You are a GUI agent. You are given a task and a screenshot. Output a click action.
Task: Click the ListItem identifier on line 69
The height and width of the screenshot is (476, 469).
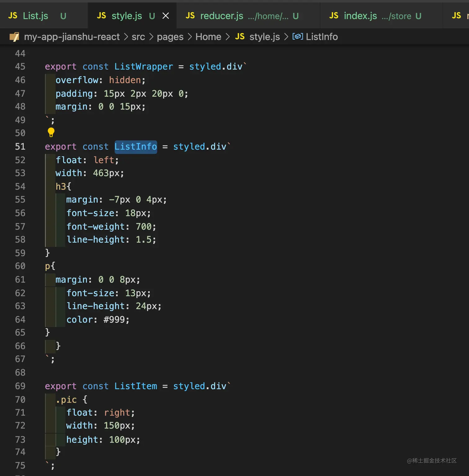tap(136, 386)
